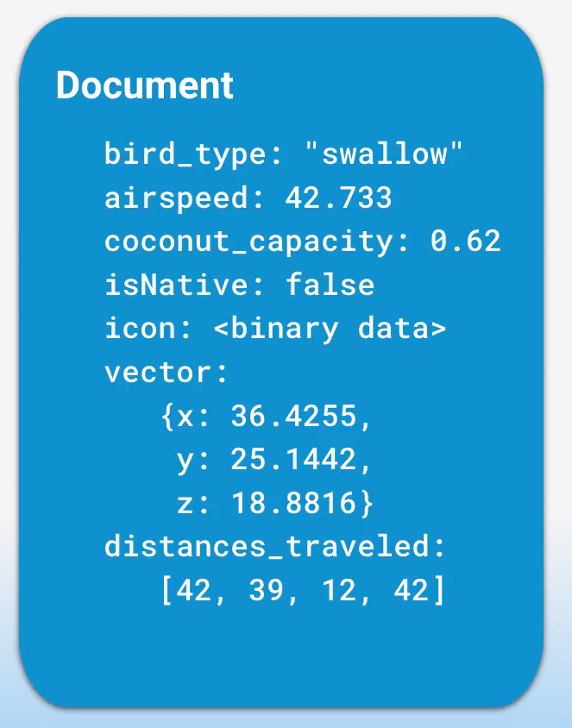Click the 12 array element
The image size is (572, 728).
pos(339,590)
